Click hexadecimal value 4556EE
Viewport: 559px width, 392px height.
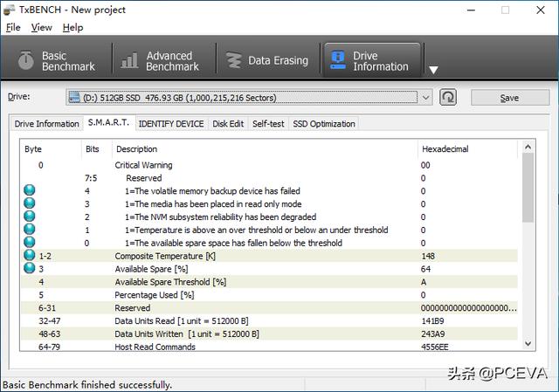435,347
